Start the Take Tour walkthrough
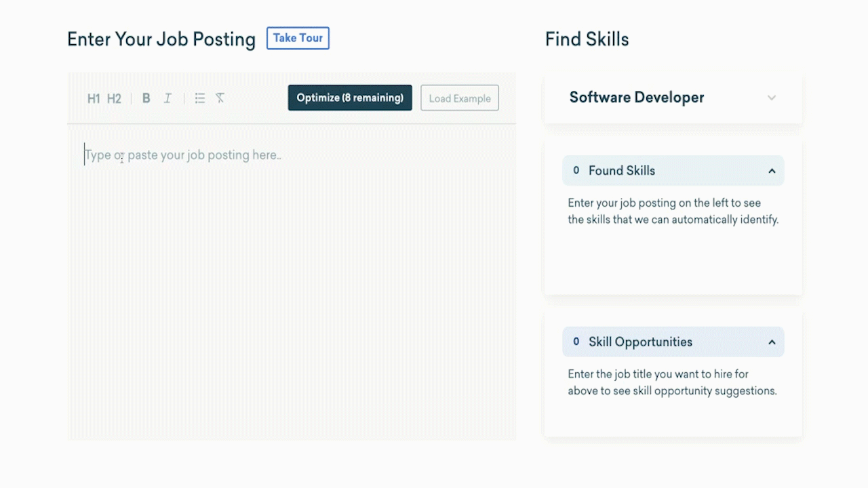 click(x=298, y=38)
